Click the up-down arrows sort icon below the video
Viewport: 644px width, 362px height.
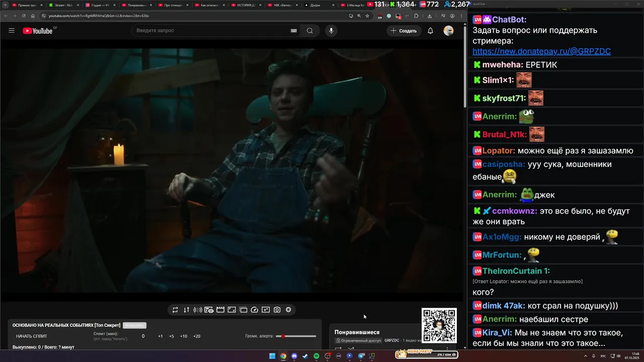coord(186,310)
